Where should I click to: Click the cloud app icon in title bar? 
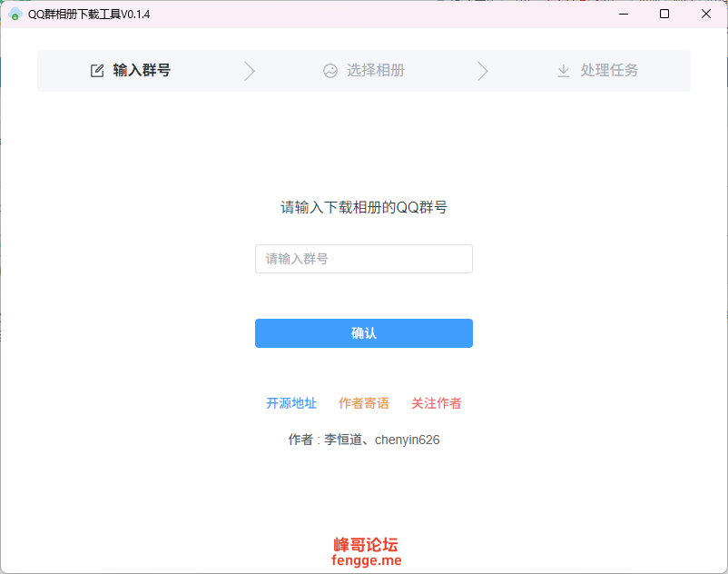15,14
